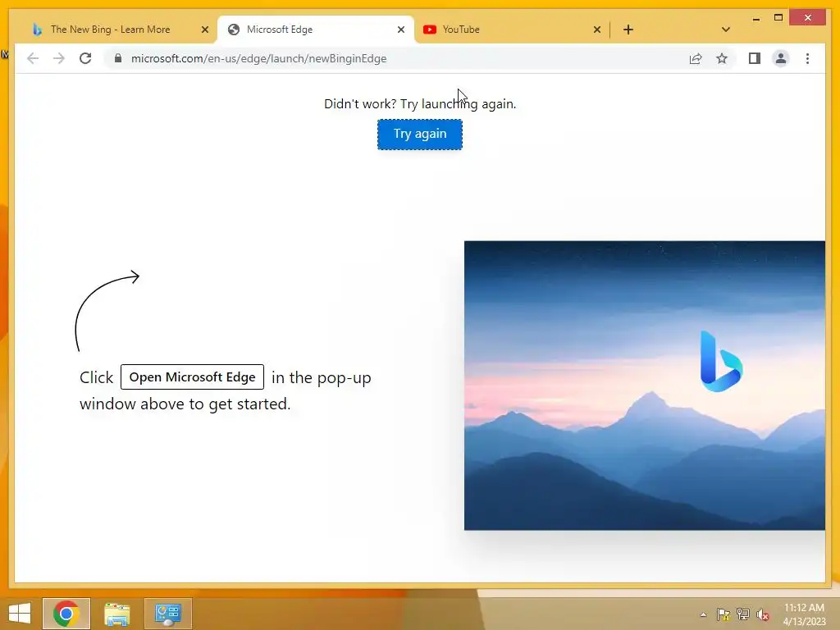Bookmark this tab with star
Screen dimensions: 840x630
pos(722,58)
